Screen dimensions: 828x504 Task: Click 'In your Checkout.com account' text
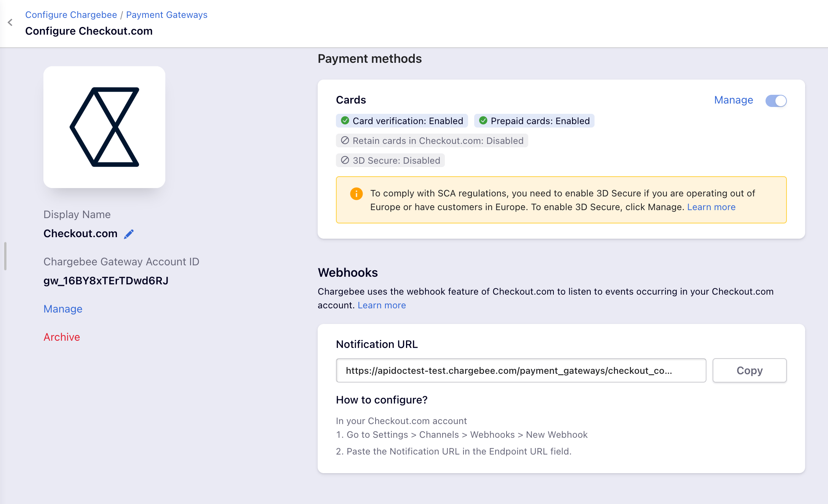tap(401, 421)
